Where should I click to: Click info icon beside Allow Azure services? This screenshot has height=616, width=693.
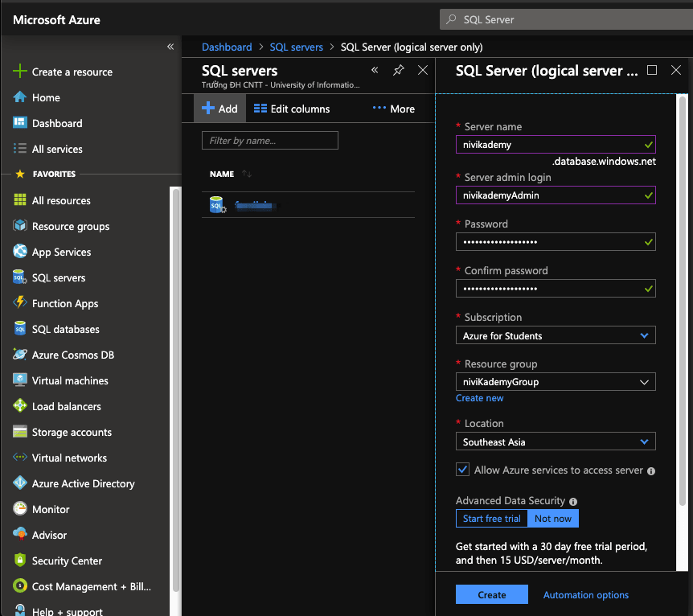[651, 471]
